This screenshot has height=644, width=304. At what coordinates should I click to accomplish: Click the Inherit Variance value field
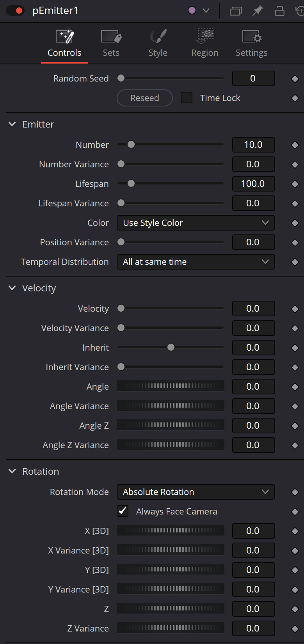pos(254,367)
